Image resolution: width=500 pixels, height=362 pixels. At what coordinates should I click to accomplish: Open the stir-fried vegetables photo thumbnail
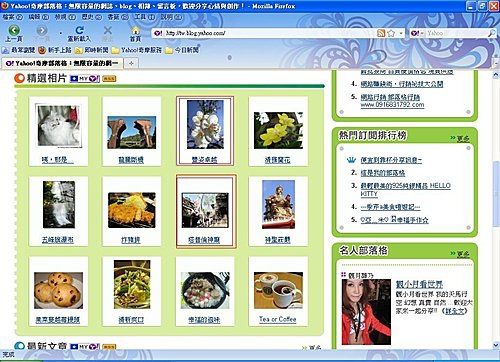point(132,284)
